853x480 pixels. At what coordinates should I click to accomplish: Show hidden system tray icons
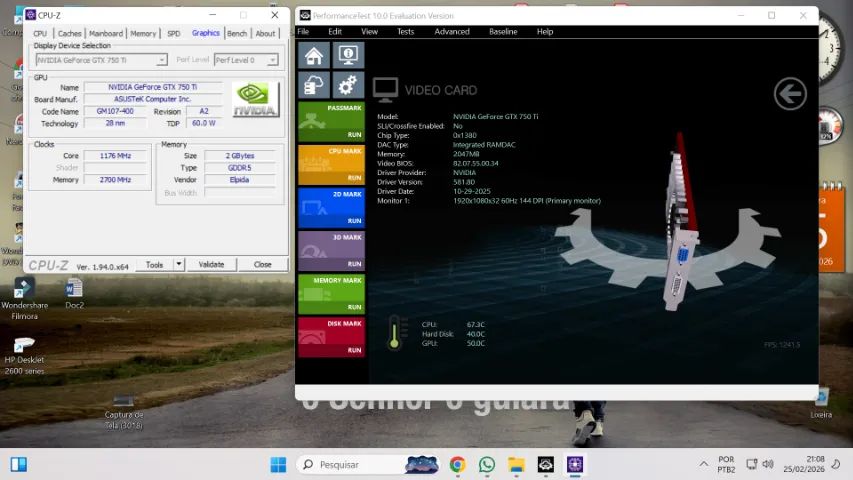click(x=703, y=464)
